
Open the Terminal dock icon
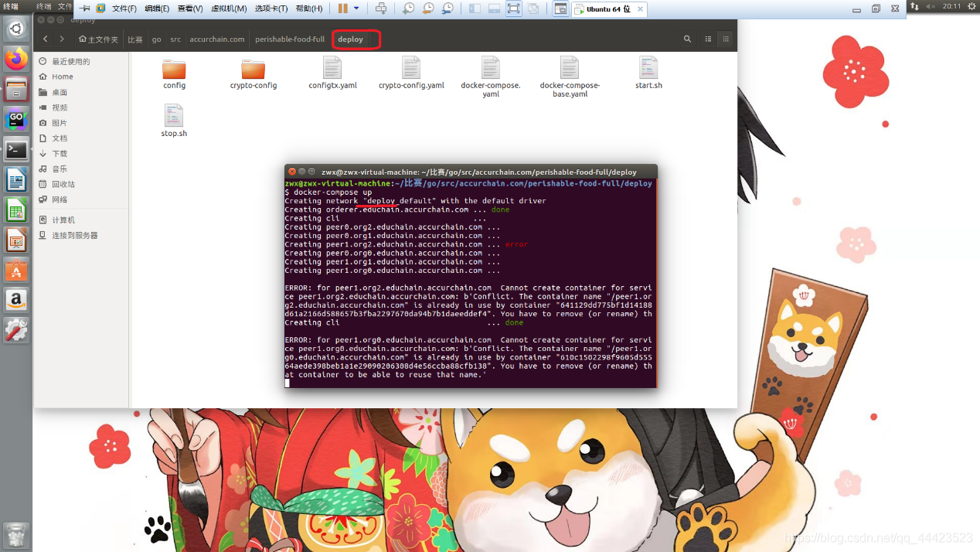tap(16, 149)
